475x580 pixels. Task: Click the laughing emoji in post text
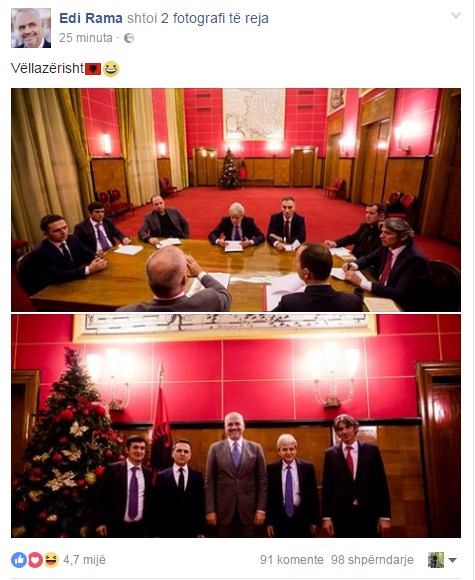111,69
